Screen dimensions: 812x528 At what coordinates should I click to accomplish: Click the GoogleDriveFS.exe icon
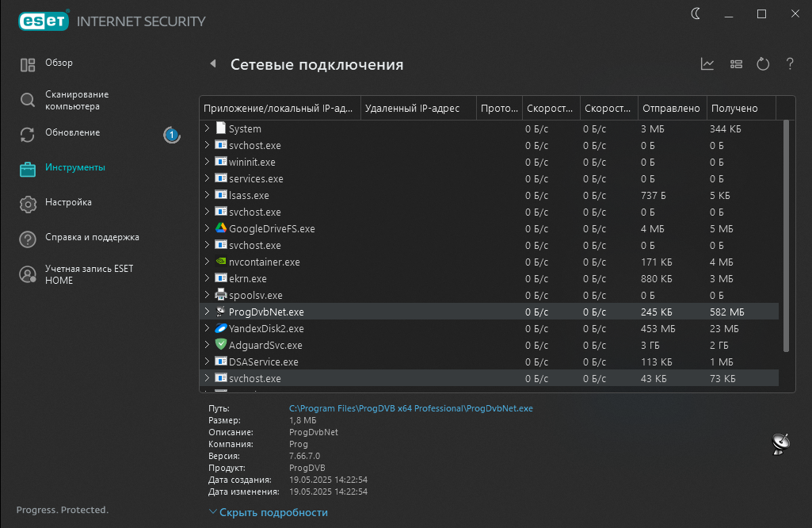[x=221, y=228]
